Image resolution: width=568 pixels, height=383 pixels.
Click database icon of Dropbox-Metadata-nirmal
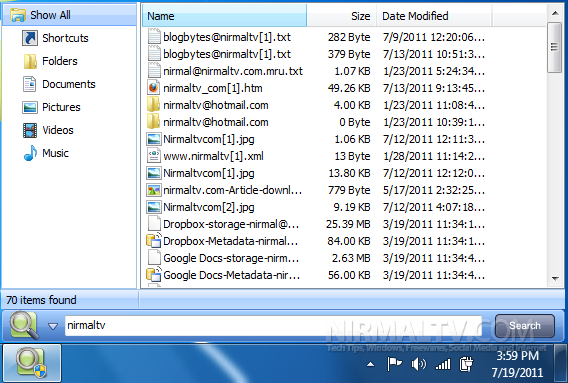coord(154,241)
